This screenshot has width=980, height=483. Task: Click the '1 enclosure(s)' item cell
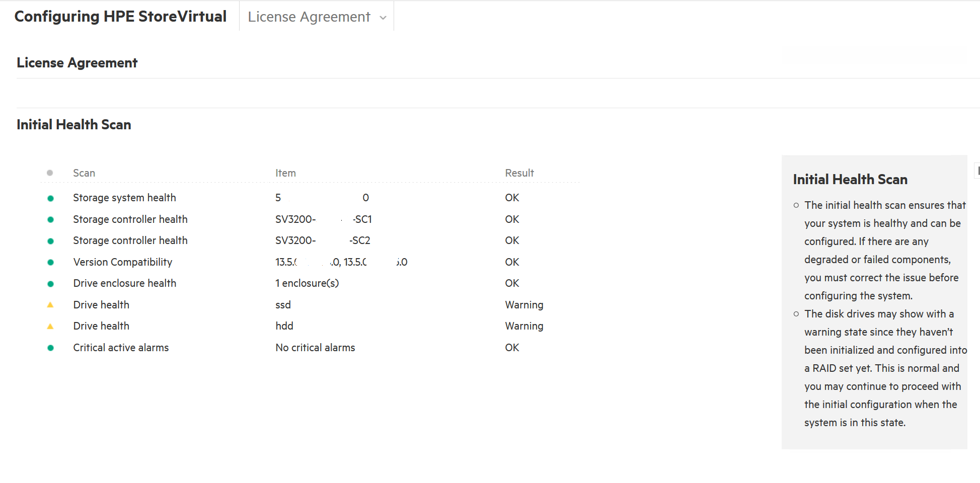[307, 283]
